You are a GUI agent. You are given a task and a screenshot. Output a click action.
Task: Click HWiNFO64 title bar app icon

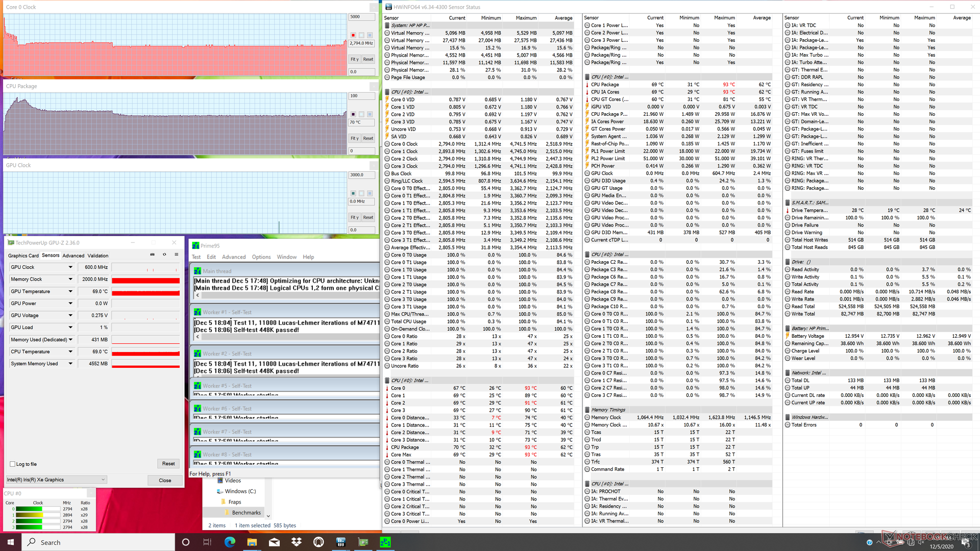point(388,7)
